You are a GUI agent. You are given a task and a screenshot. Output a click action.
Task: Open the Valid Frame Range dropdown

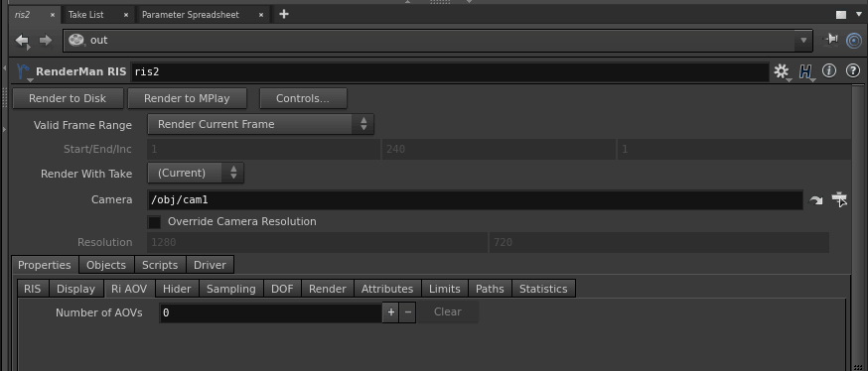tap(261, 124)
